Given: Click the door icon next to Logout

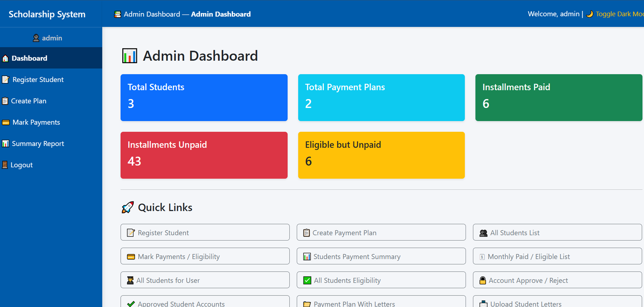Looking at the screenshot, I should pos(5,165).
